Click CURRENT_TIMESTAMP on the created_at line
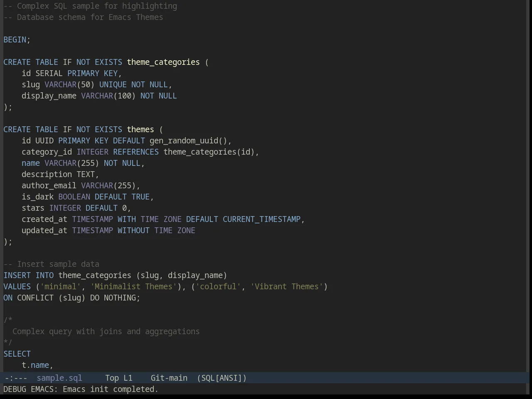The height and width of the screenshot is (399, 532). (x=261, y=219)
